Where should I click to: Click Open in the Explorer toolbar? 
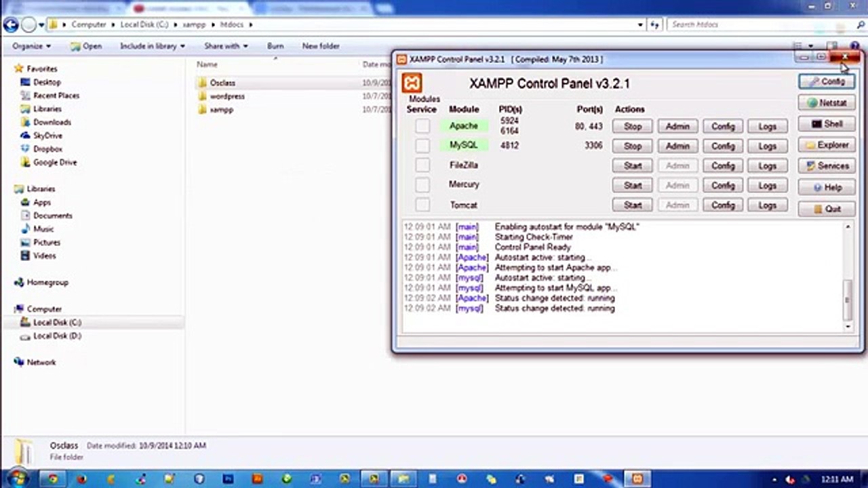[x=86, y=46]
